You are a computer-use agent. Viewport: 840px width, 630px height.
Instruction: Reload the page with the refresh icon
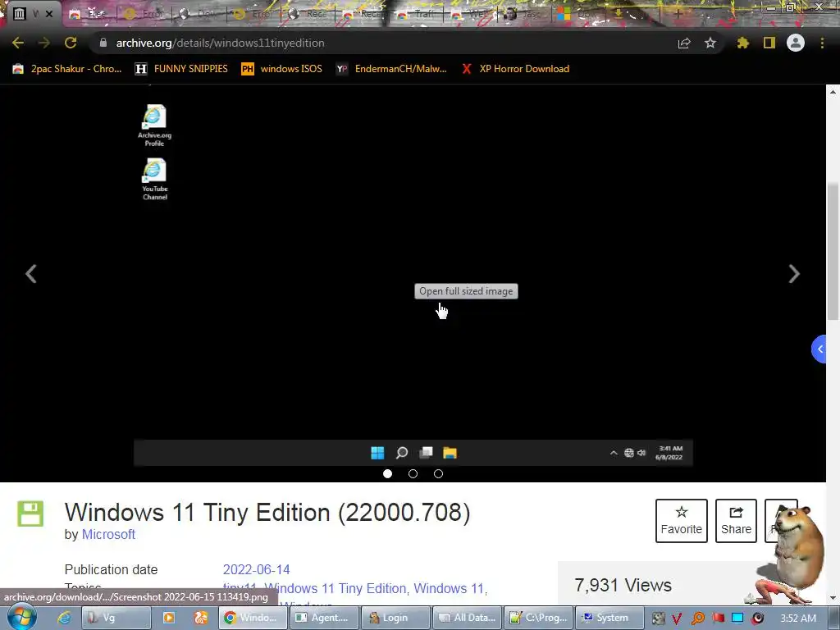pos(71,43)
